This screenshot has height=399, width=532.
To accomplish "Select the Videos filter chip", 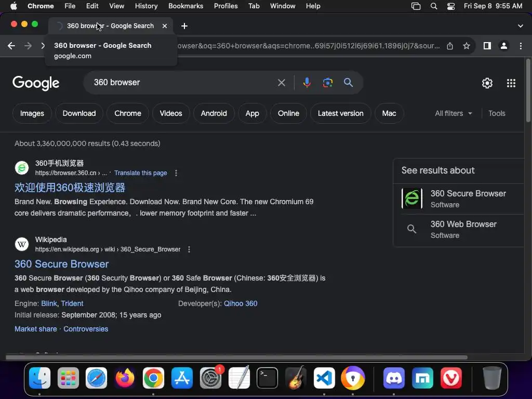I will [171, 113].
